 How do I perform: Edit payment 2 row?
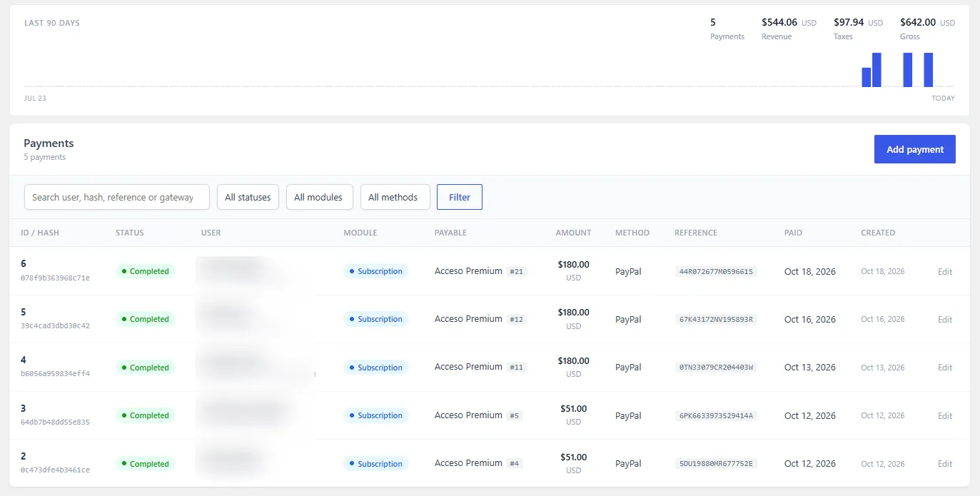(945, 464)
